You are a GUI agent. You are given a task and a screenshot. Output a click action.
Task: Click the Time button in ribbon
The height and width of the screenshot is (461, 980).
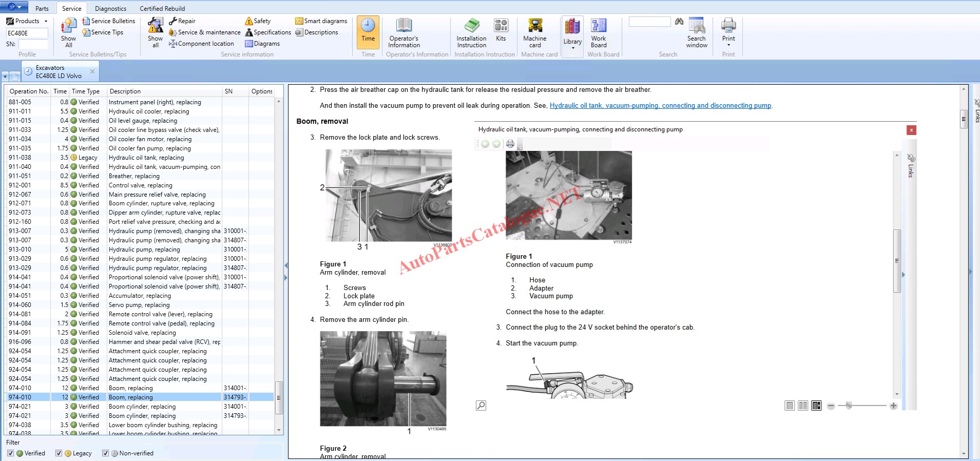368,32
